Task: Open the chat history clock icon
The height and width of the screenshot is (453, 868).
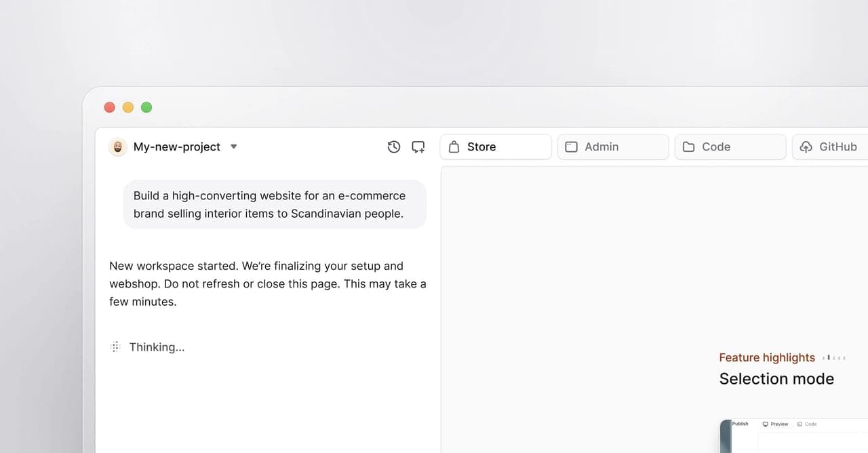Action: coord(394,146)
